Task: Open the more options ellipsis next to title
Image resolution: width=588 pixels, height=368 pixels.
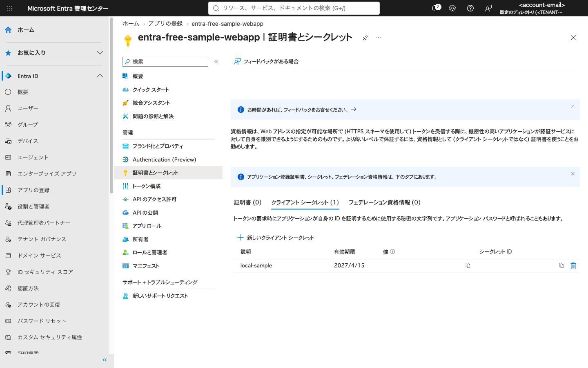Action: pyautogui.click(x=379, y=38)
